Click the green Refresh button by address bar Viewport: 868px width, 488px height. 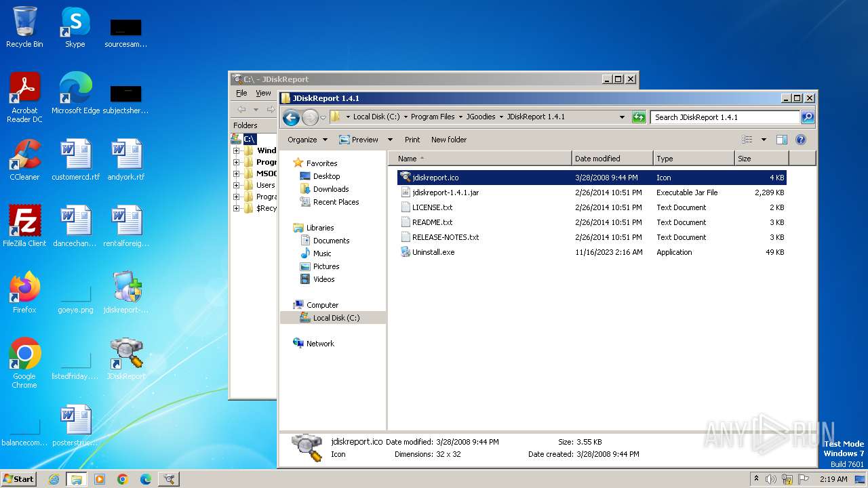638,117
